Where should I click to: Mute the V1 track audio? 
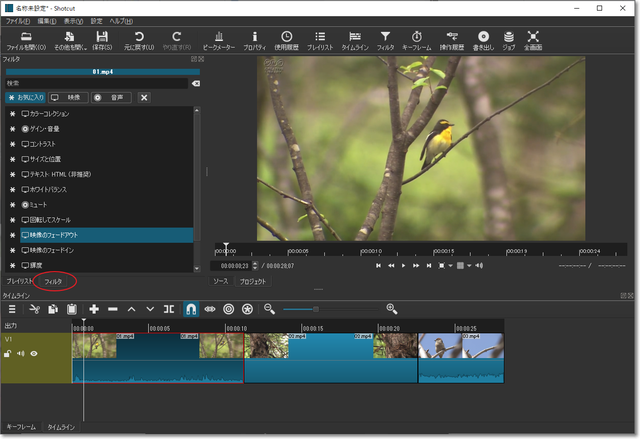20,353
